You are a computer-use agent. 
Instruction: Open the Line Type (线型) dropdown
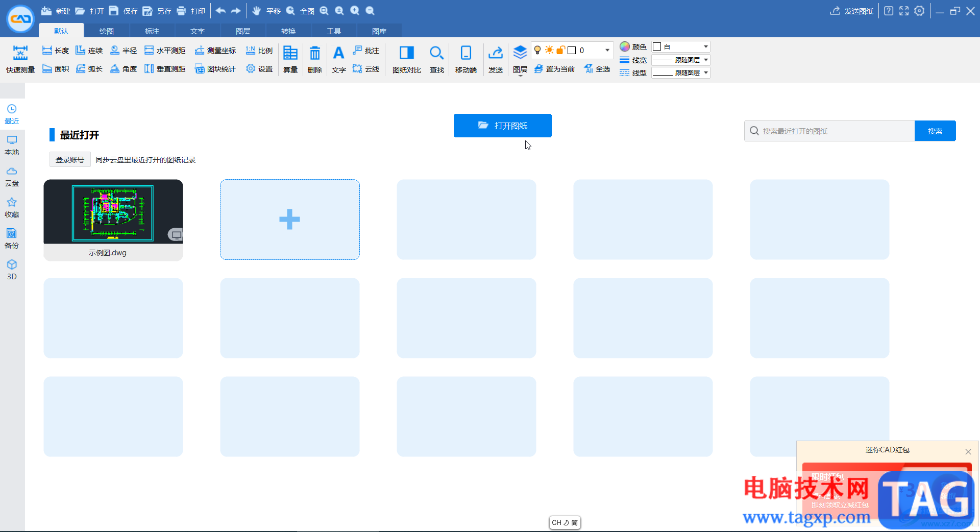[681, 72]
